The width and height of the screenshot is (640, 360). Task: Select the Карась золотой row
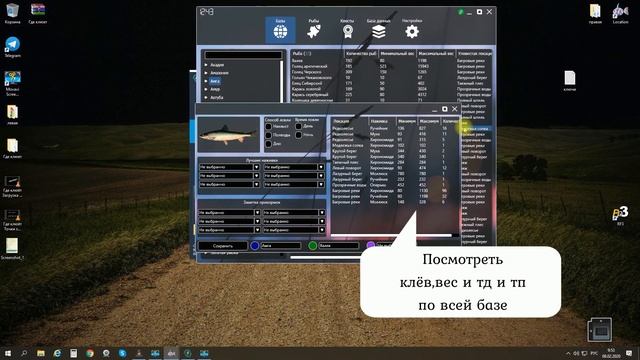[x=391, y=89]
